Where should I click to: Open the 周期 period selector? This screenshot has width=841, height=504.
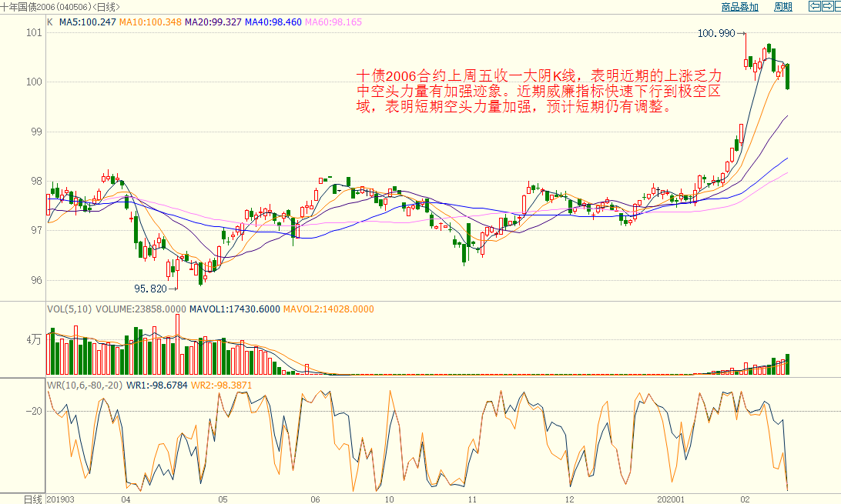(782, 7)
